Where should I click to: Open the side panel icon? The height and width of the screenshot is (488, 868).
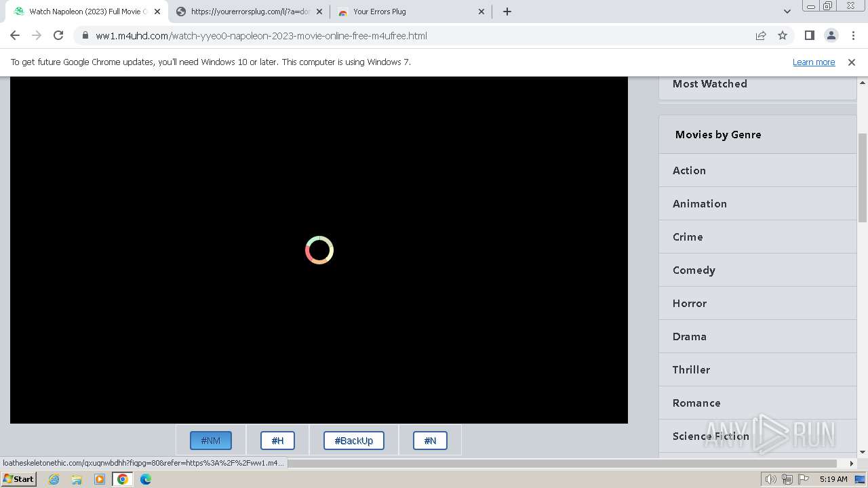click(x=809, y=35)
